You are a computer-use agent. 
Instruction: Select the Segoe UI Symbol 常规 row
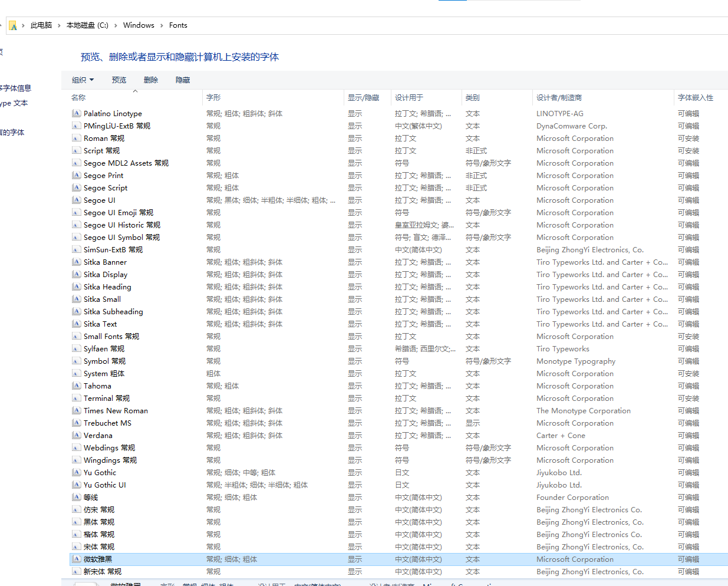pyautogui.click(x=398, y=237)
